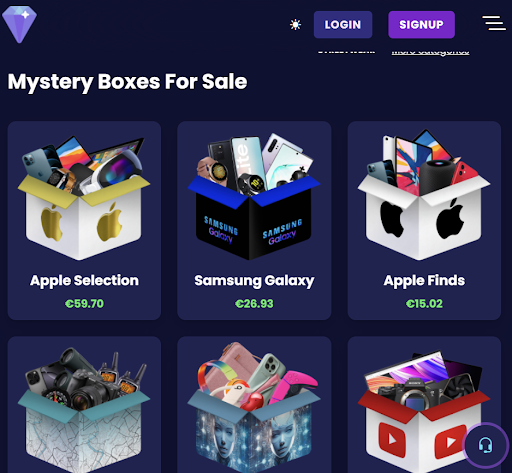Click the Samsung Galaxy title

click(254, 281)
